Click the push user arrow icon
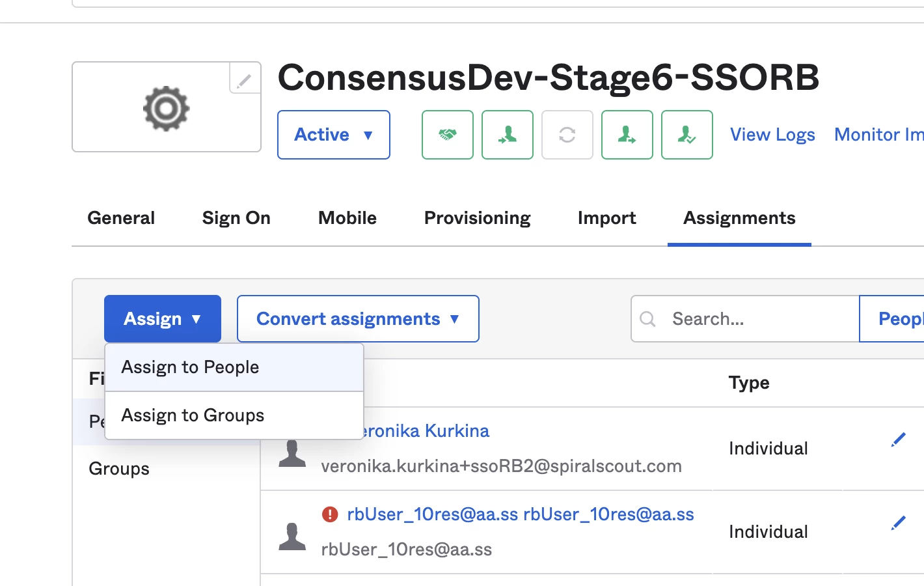The image size is (924, 586). (627, 135)
